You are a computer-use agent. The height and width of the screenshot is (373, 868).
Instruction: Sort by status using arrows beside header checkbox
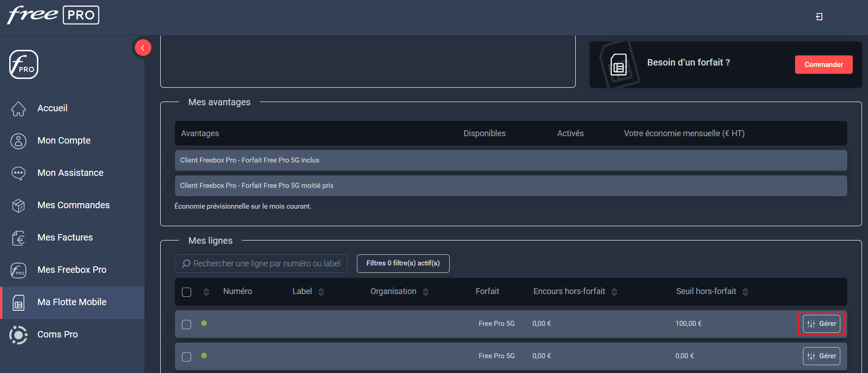click(206, 292)
